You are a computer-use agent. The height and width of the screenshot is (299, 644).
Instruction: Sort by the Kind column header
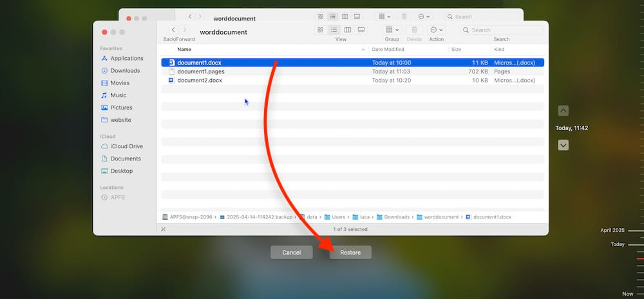499,49
